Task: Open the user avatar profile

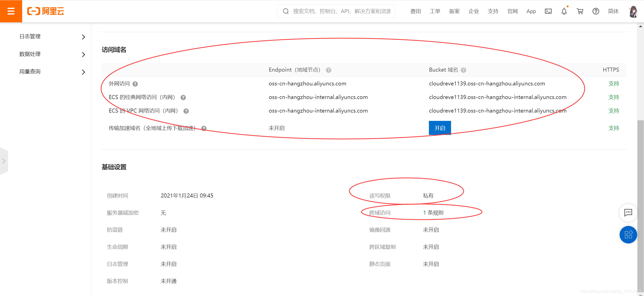Action: (x=633, y=11)
